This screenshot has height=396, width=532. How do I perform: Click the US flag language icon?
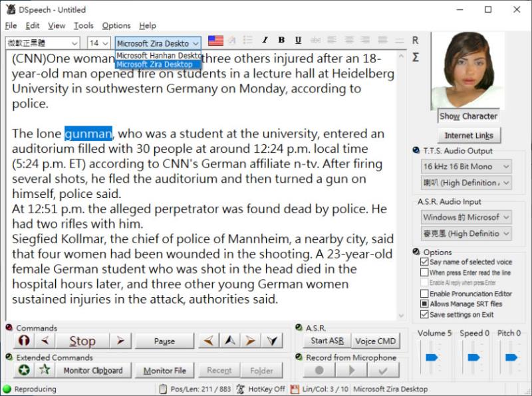(215, 41)
